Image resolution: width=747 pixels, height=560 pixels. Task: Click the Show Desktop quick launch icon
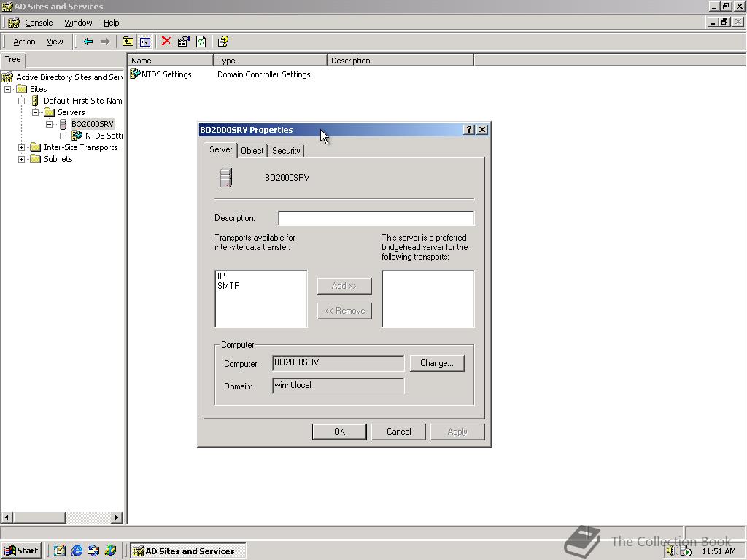(60, 551)
